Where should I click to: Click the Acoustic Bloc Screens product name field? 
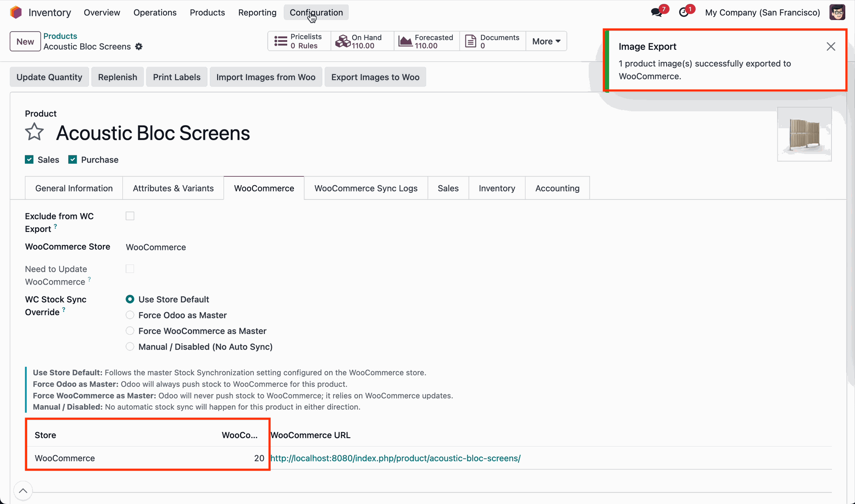[153, 133]
